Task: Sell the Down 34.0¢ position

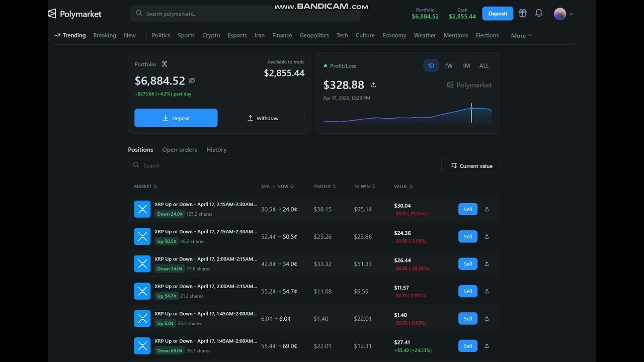Action: [468, 264]
